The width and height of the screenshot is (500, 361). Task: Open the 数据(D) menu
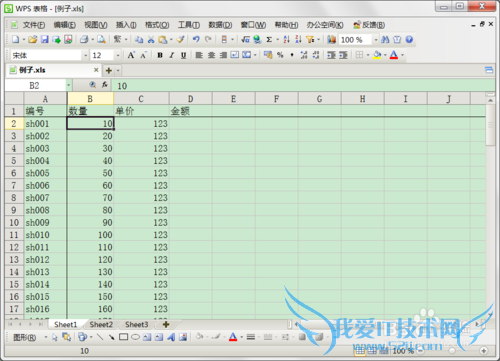220,25
